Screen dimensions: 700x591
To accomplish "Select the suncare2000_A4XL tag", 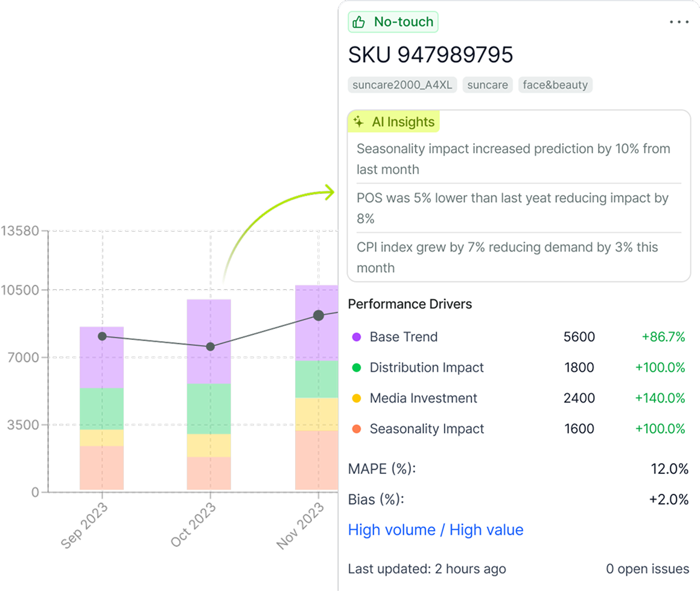I will [x=402, y=85].
